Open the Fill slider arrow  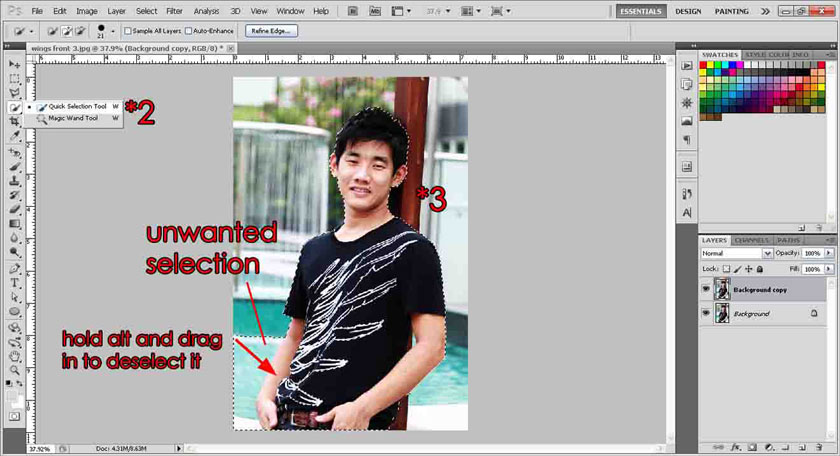(x=829, y=269)
